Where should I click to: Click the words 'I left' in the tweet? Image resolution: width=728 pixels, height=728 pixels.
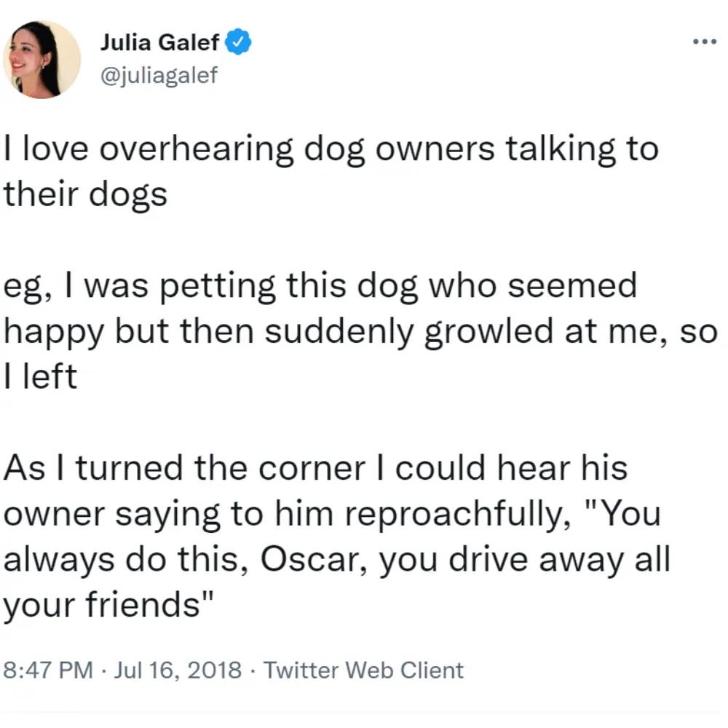click(40, 376)
